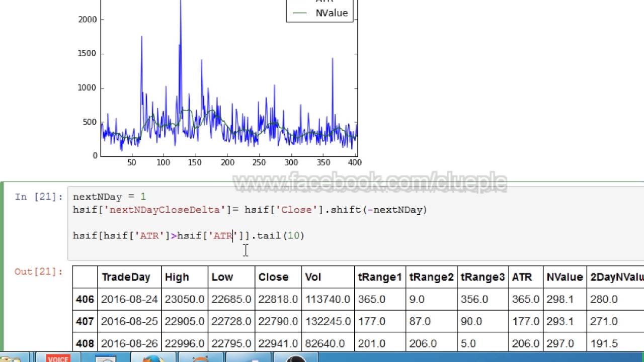Viewport: 644px width, 362px height.
Task: Place cursor on 'nextNDay = 1' code line
Action: [x=110, y=197]
